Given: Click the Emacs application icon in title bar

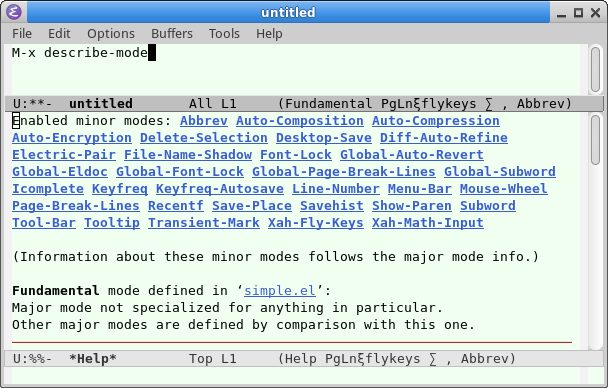Looking at the screenshot, I should 14,12.
